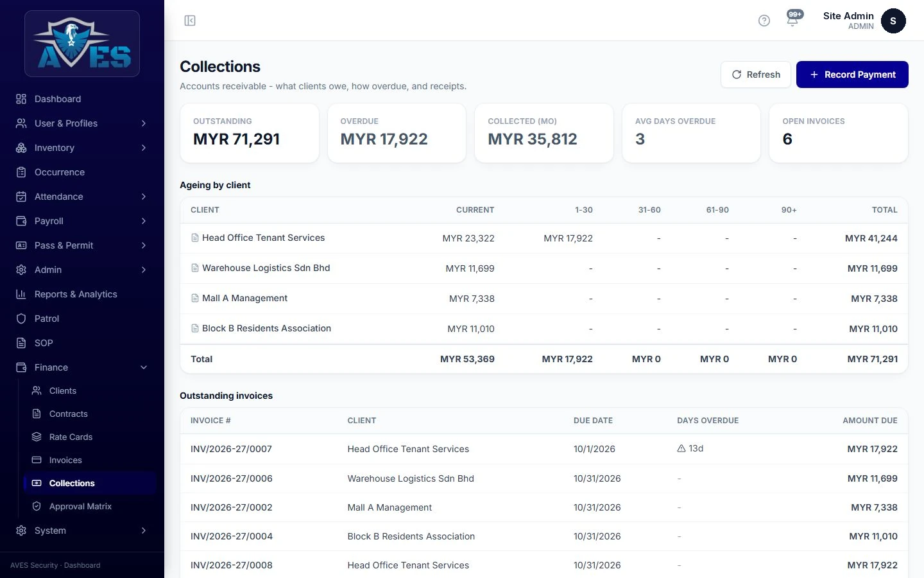The height and width of the screenshot is (578, 924).
Task: Open Block B Residents Association ageing row
Action: [544, 329]
